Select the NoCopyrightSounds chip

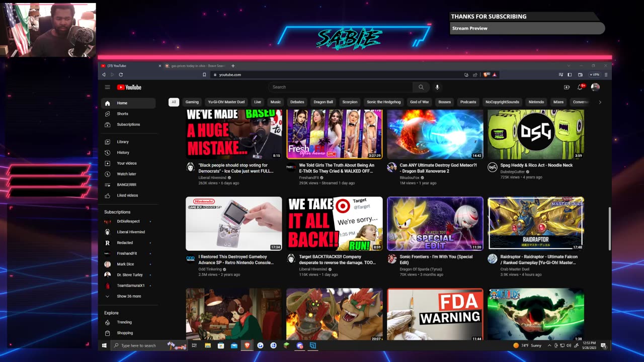[502, 102]
